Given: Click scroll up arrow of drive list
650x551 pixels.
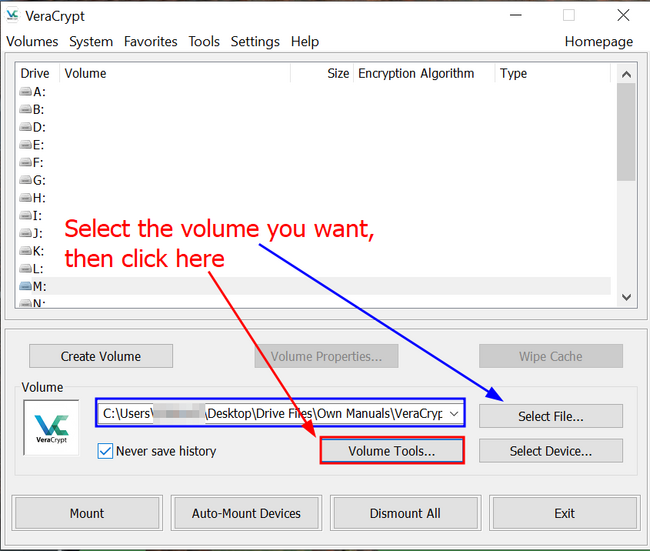Looking at the screenshot, I should [626, 74].
